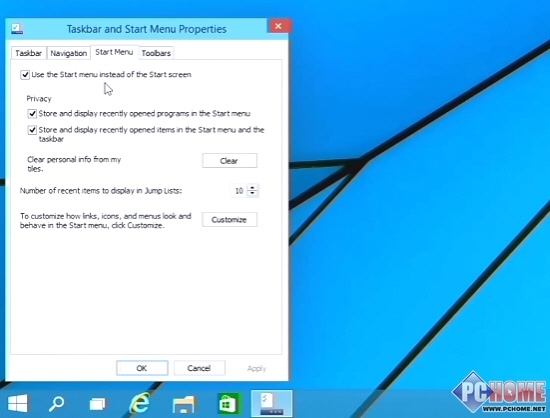The width and height of the screenshot is (550, 418).
Task: Close the Taskbar and Start Menu Properties dialog
Action: click(x=279, y=26)
